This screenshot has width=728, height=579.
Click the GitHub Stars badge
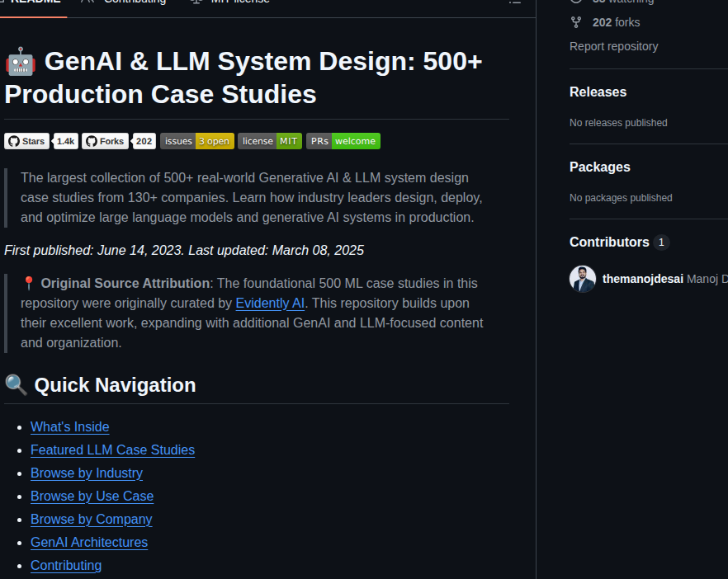[x=26, y=141]
